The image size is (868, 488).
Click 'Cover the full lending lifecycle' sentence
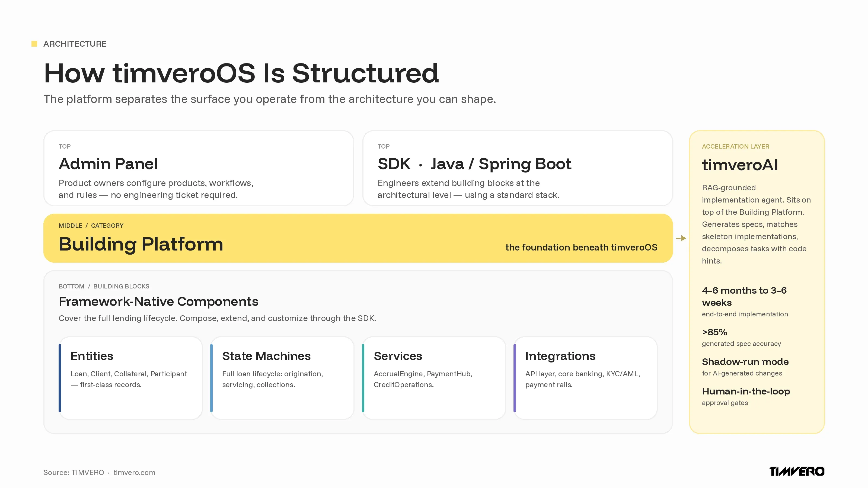point(217,318)
